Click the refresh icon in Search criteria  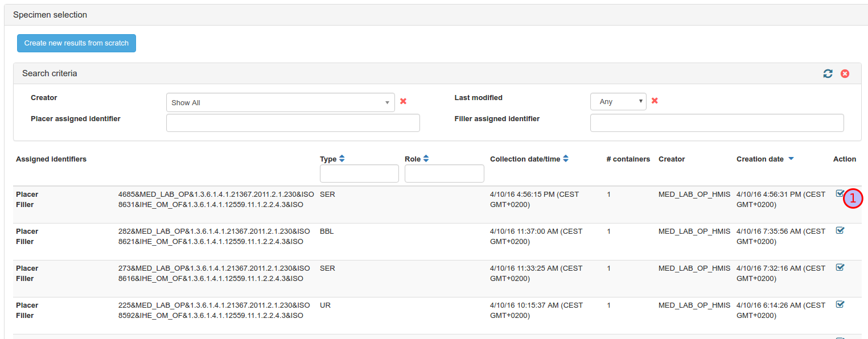tap(828, 73)
